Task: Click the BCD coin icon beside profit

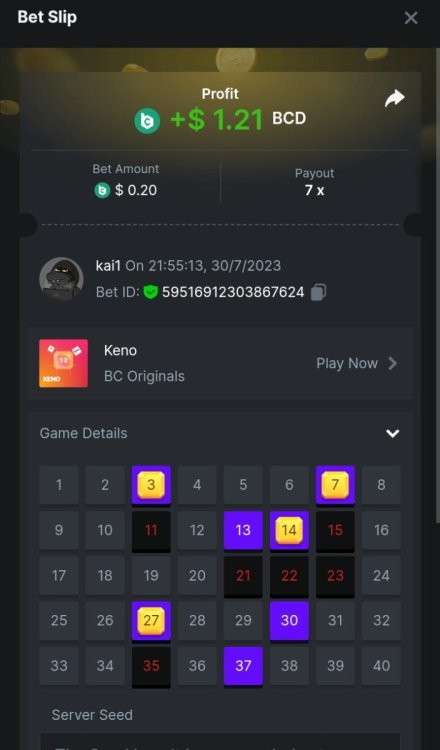Action: tap(147, 121)
